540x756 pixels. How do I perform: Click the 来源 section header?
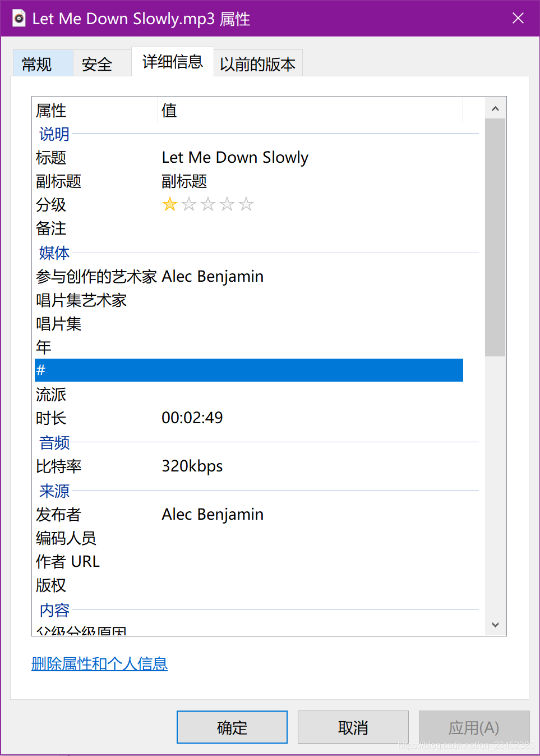[54, 491]
